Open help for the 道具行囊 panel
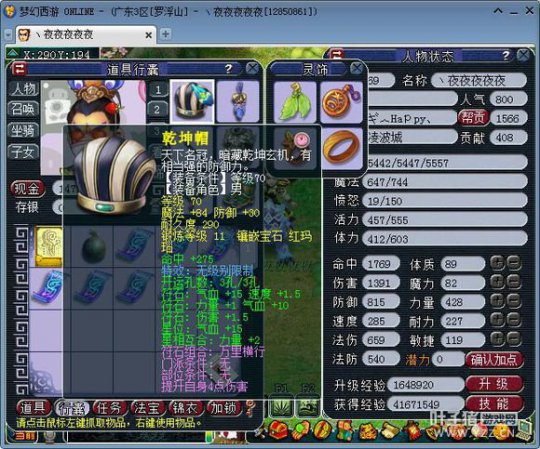The width and height of the screenshot is (540, 449). (x=229, y=69)
